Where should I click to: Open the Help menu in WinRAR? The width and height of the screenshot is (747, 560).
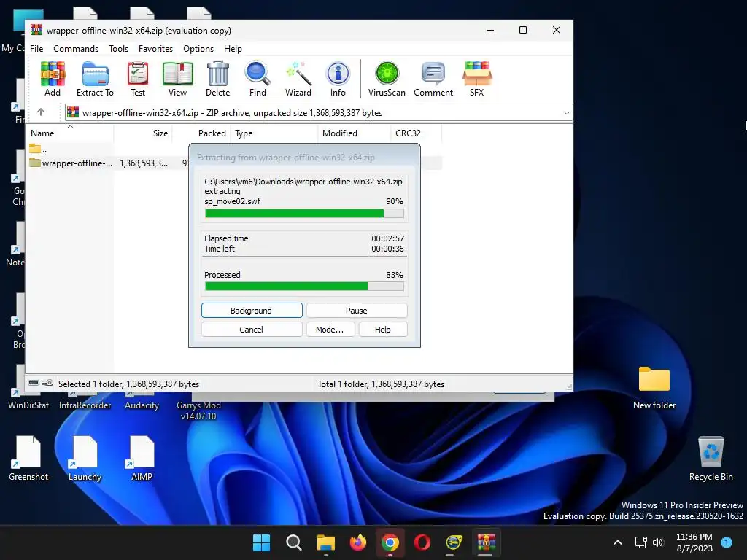click(x=233, y=49)
